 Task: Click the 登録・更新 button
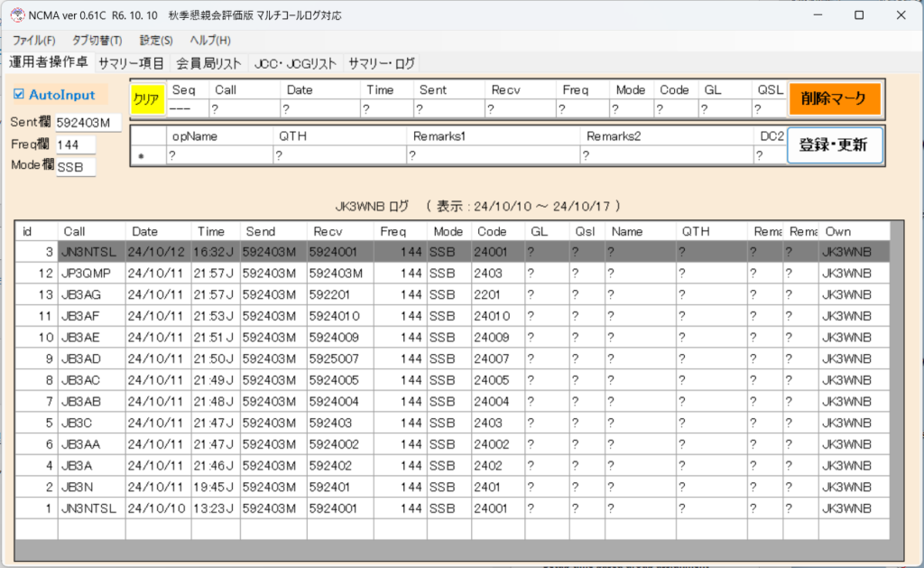point(834,144)
